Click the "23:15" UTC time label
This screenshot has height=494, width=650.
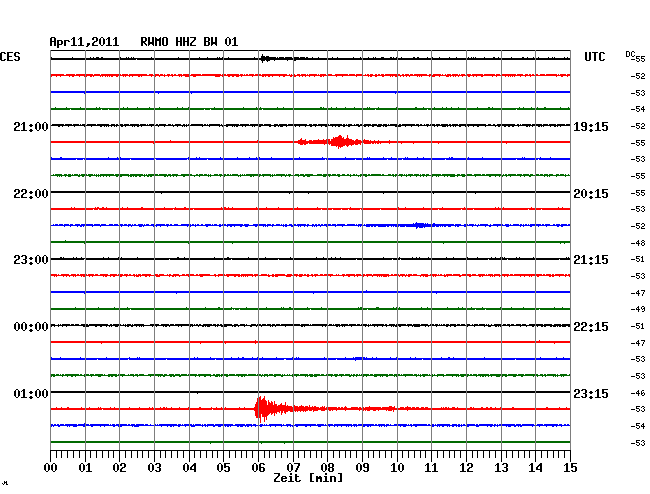coord(591,393)
